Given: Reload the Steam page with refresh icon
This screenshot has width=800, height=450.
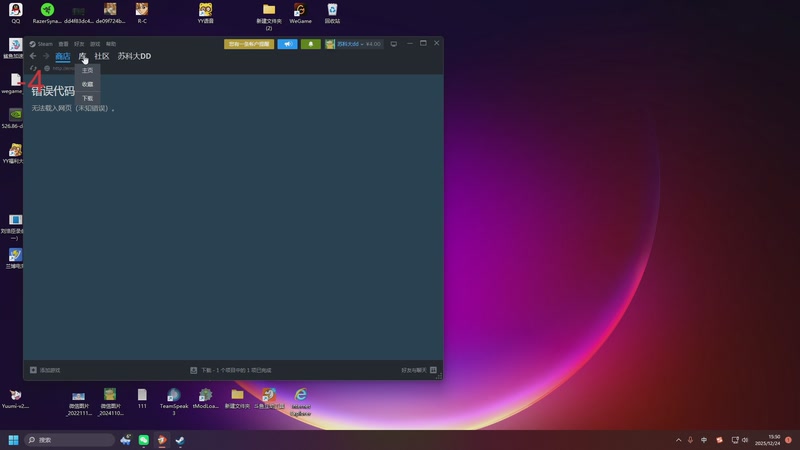Looking at the screenshot, I should point(33,68).
